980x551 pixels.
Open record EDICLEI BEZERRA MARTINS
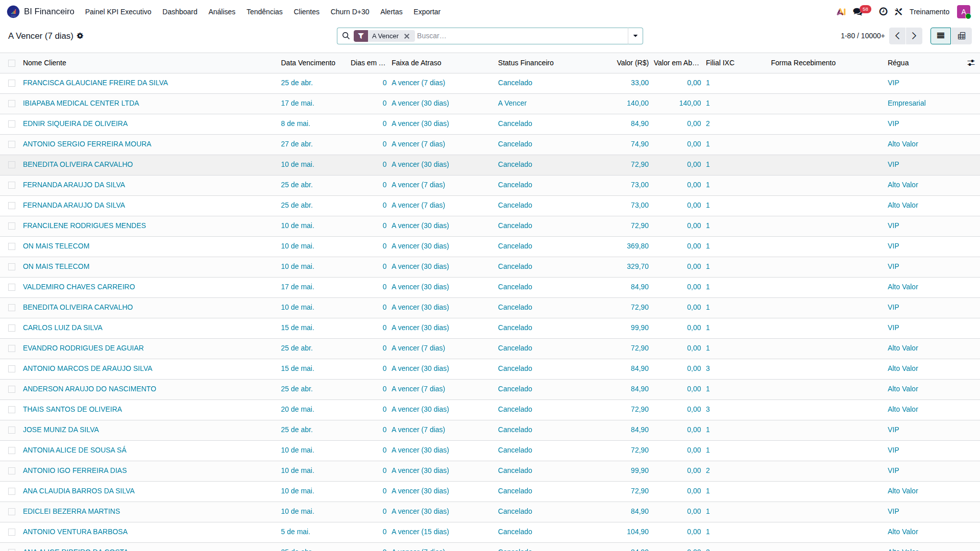tap(71, 511)
